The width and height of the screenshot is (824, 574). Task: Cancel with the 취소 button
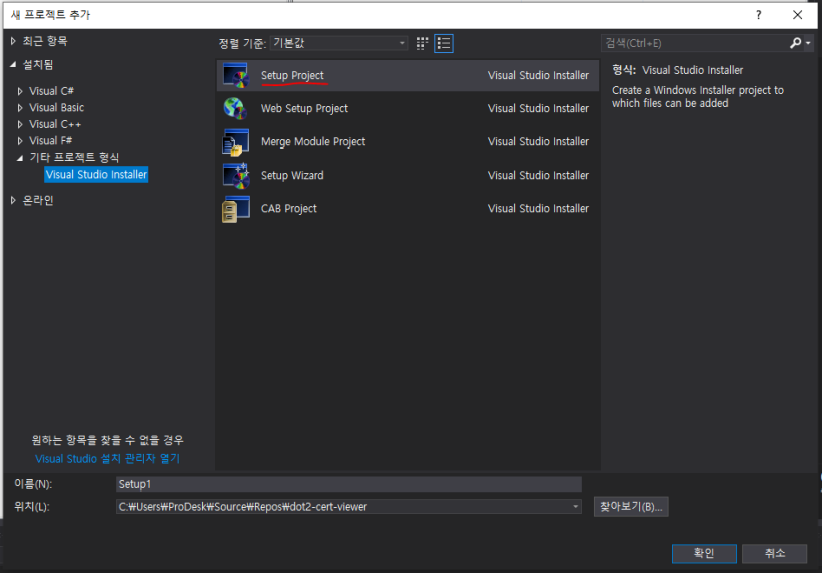(x=775, y=553)
